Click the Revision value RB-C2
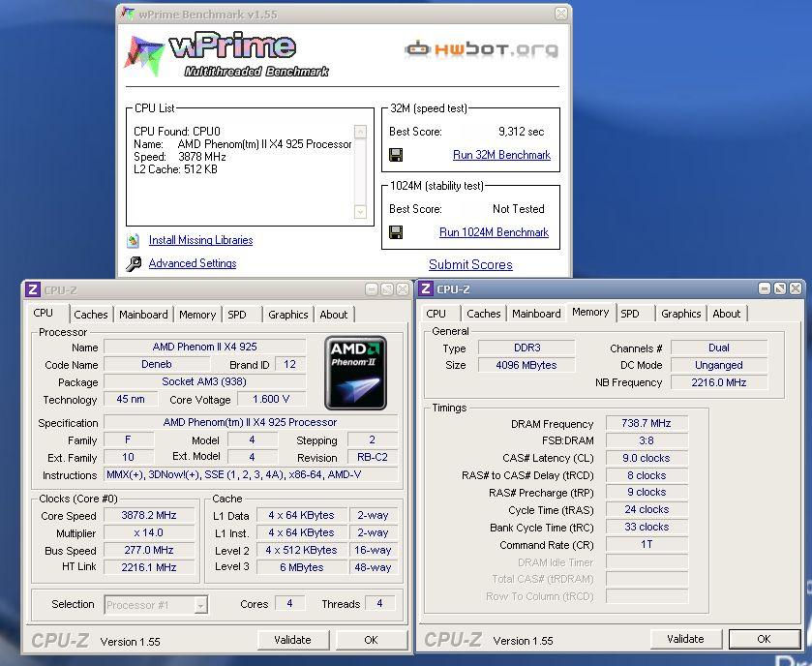 pos(373,457)
